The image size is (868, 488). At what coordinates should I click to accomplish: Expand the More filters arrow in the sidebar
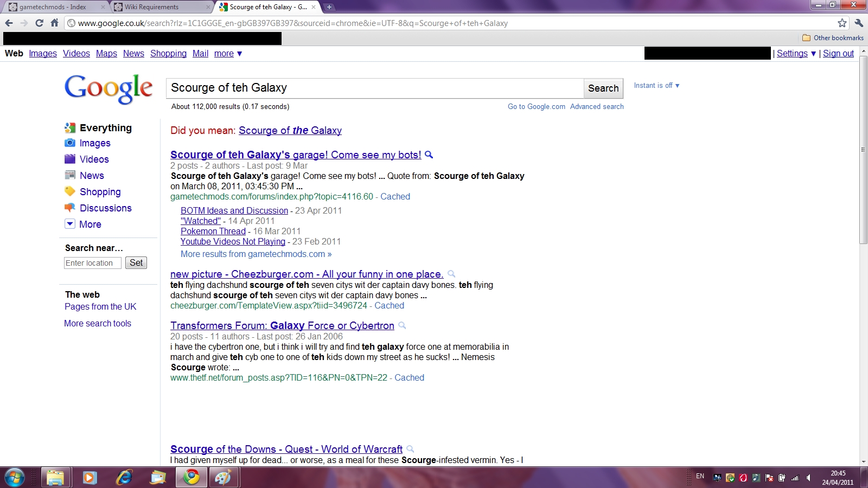point(70,224)
